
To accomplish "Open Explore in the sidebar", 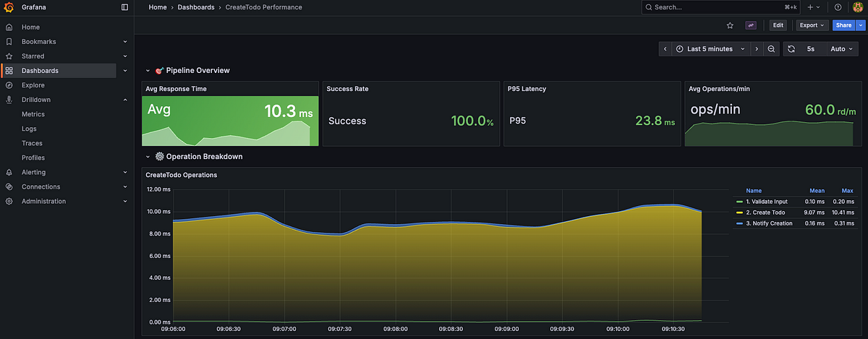I will point(33,85).
